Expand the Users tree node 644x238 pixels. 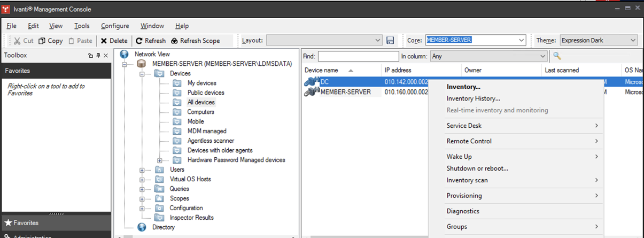pyautogui.click(x=142, y=170)
